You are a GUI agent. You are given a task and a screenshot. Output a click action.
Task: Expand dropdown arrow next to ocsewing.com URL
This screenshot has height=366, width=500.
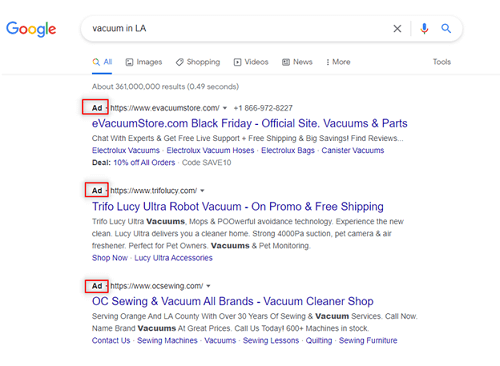tap(208, 286)
